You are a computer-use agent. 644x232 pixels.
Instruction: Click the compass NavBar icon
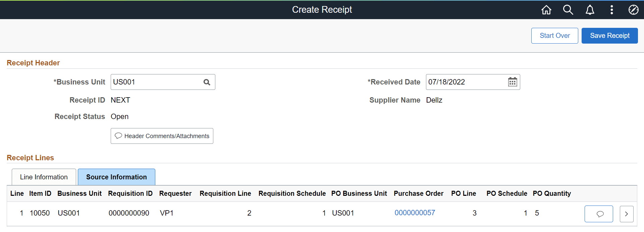click(633, 10)
